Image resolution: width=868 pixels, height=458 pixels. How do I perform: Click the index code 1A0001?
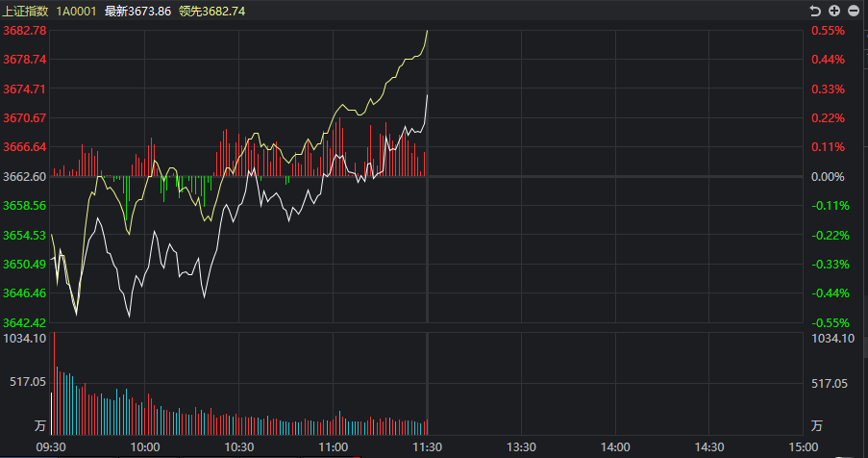point(76,12)
